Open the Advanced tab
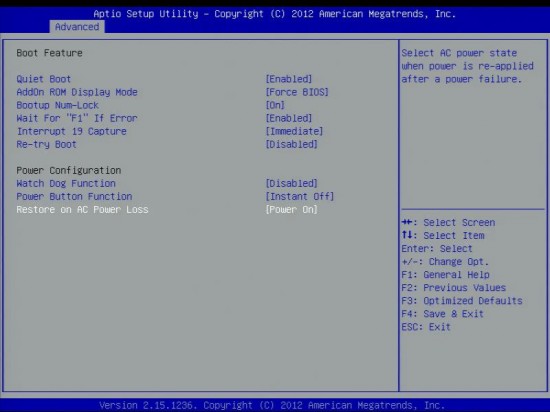Image resolution: width=550 pixels, height=412 pixels. click(77, 27)
